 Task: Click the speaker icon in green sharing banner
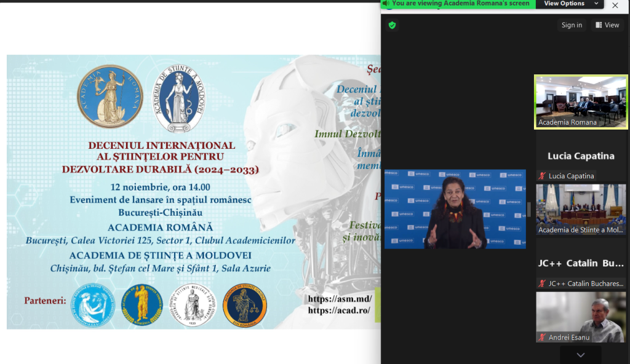tap(387, 4)
